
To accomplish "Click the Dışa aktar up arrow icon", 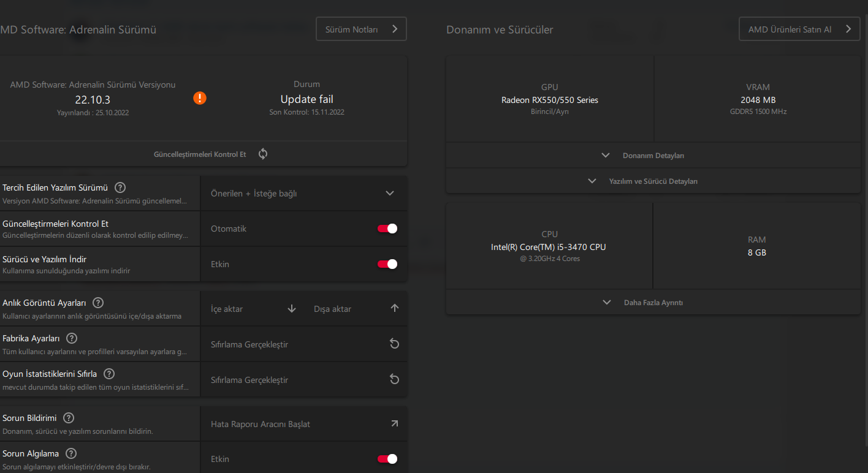I will click(x=395, y=308).
